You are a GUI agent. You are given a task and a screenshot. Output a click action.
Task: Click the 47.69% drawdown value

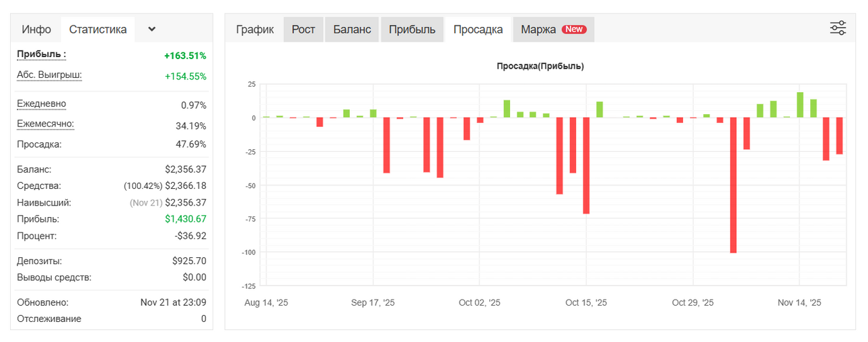(191, 144)
